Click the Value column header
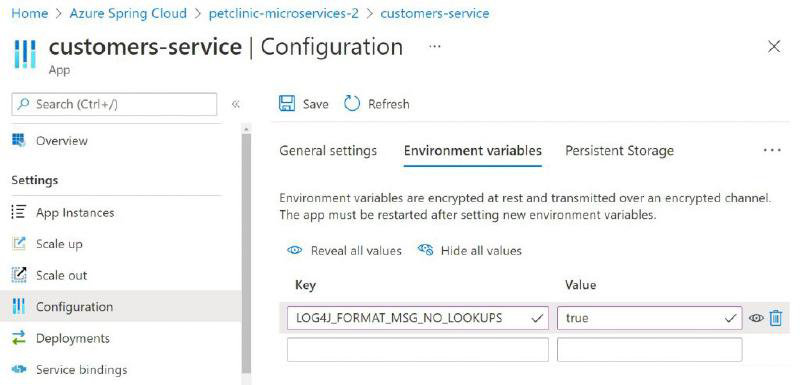 click(x=580, y=285)
